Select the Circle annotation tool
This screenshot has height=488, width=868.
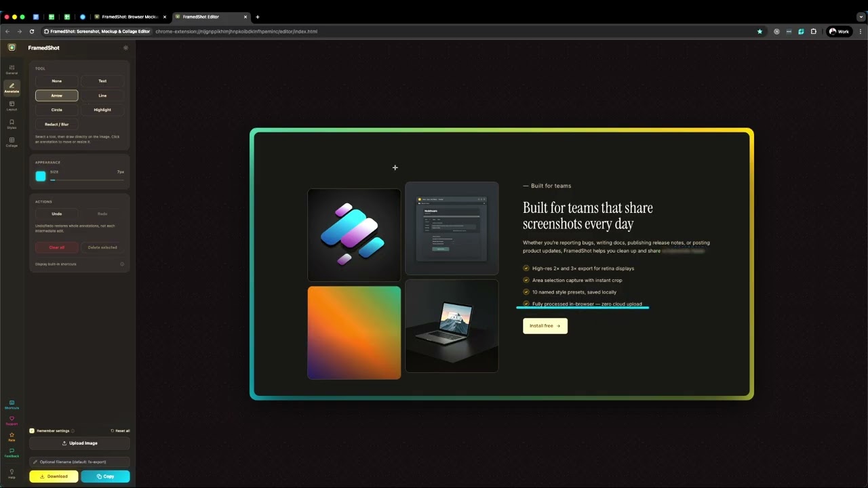[x=57, y=110]
